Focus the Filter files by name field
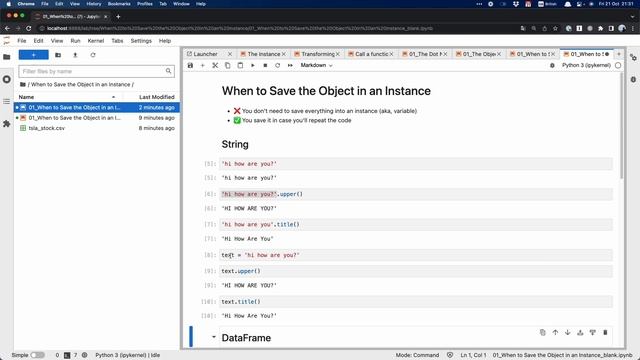The height and width of the screenshot is (360, 640). click(96, 71)
